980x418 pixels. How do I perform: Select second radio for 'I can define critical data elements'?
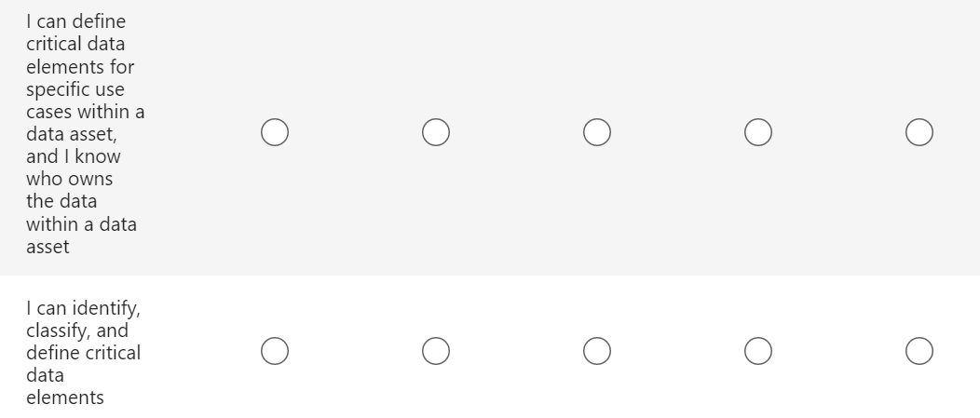435,133
